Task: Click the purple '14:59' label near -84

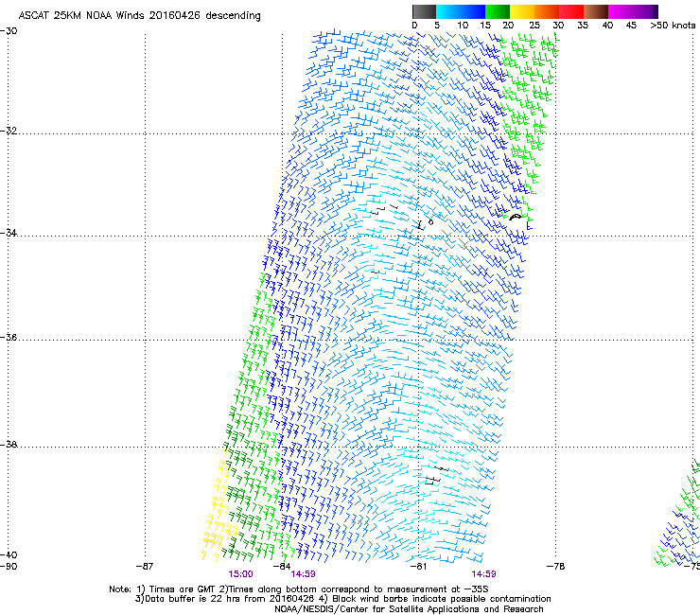Action: point(303,574)
